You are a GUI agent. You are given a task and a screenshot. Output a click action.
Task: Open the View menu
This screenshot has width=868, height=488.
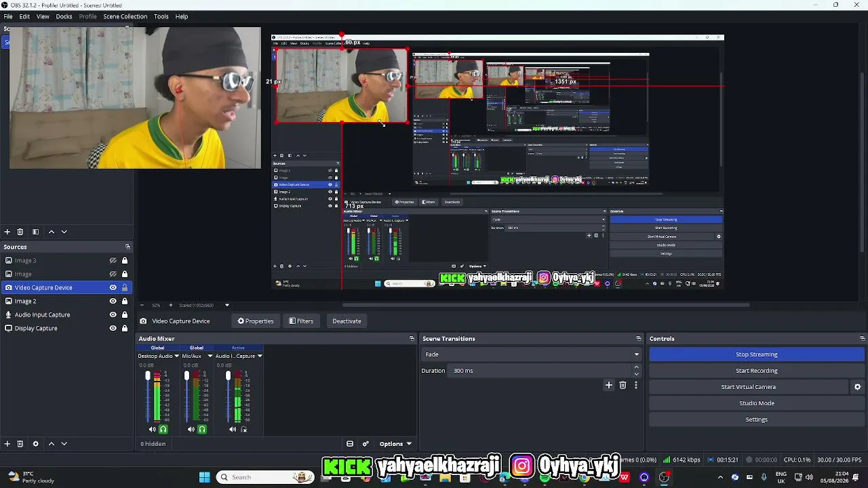pos(43,16)
